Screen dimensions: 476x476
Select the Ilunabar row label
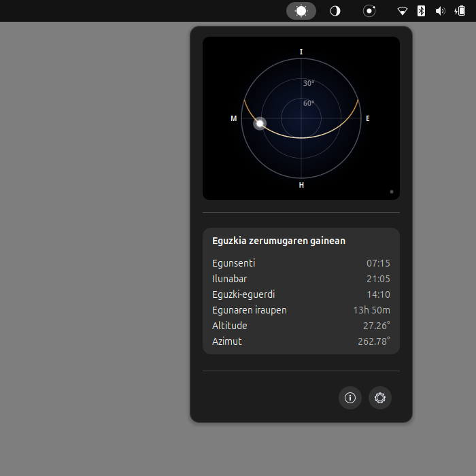click(x=230, y=279)
